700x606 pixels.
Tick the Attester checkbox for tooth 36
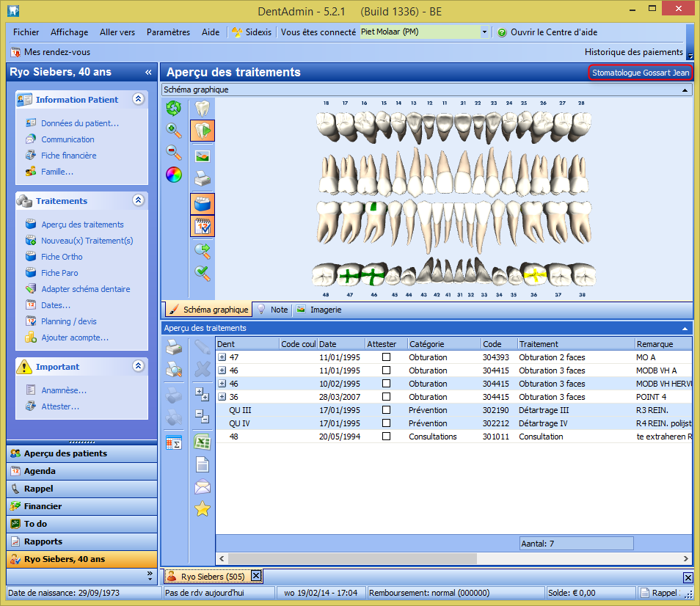(386, 397)
